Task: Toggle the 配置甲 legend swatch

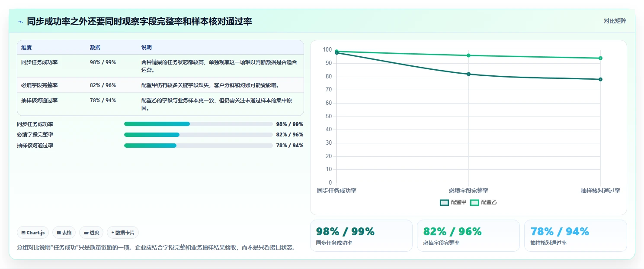Action: [444, 202]
